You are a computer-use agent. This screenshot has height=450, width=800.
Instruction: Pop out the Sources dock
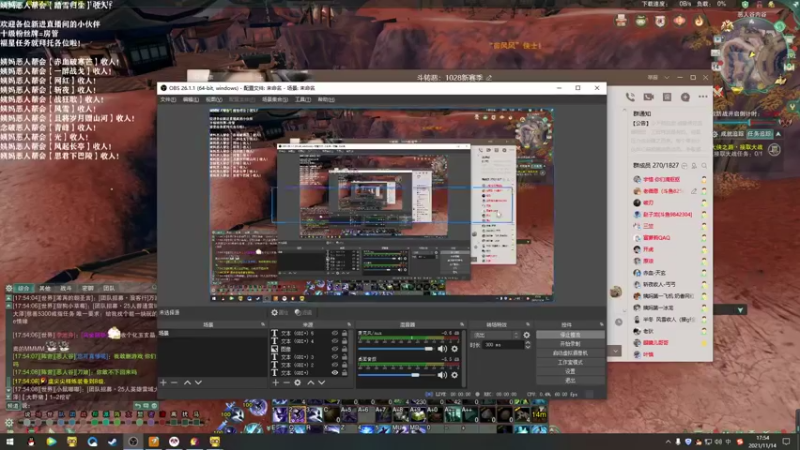click(349, 324)
